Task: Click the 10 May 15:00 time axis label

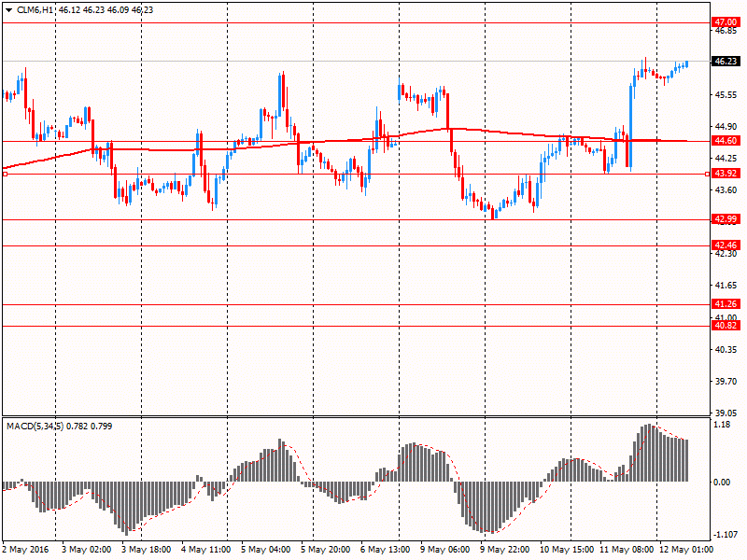Action: [567, 550]
